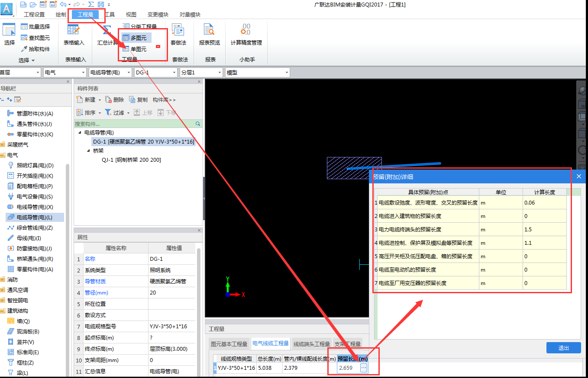Click 新建 new component button

click(x=86, y=99)
